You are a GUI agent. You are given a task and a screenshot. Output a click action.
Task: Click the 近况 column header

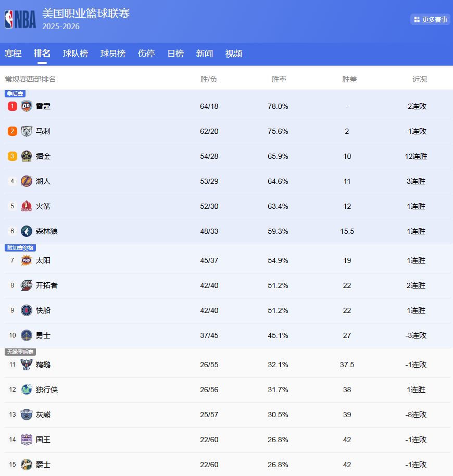[x=420, y=79]
